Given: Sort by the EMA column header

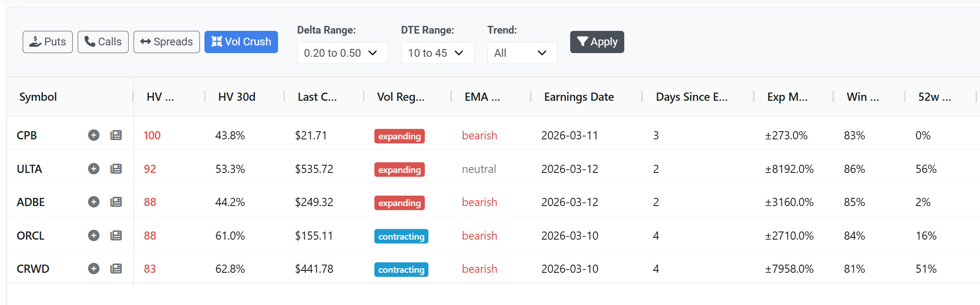Looking at the screenshot, I should pyautogui.click(x=482, y=97).
